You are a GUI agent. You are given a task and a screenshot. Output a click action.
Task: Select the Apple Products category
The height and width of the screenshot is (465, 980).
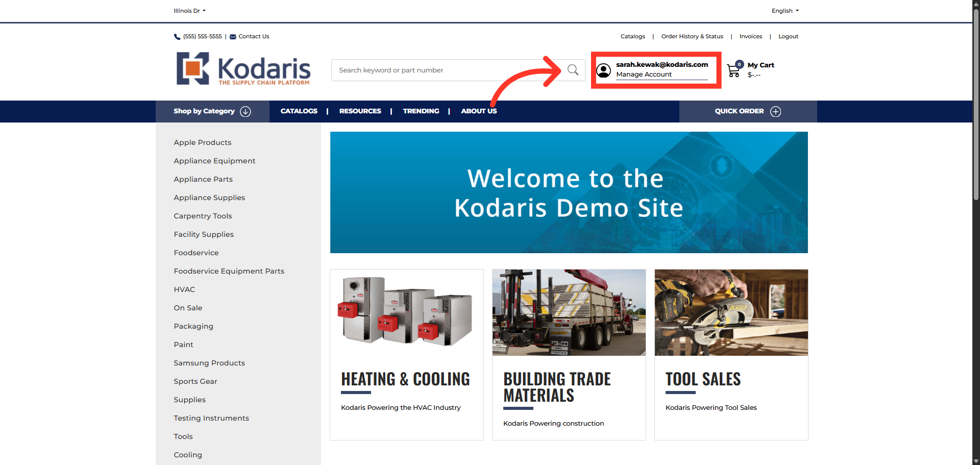pyautogui.click(x=202, y=142)
